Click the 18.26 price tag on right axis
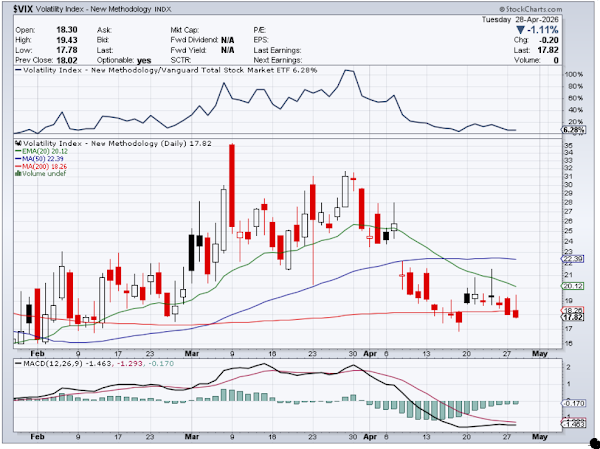 coord(573,310)
